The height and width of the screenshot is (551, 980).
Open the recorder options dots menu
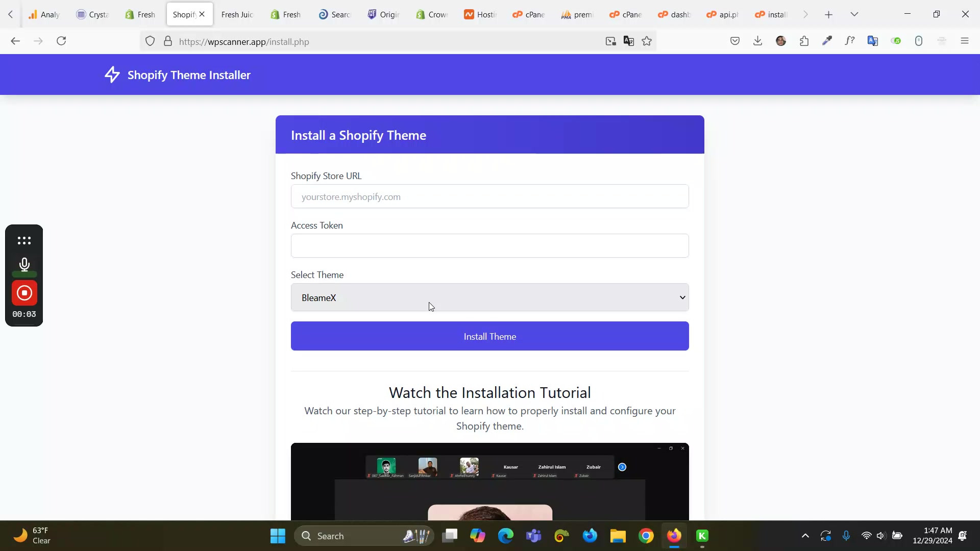point(24,240)
